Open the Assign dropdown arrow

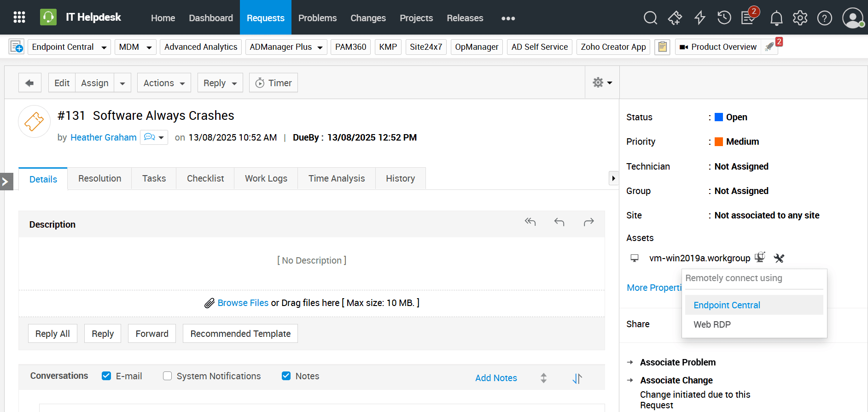click(122, 83)
